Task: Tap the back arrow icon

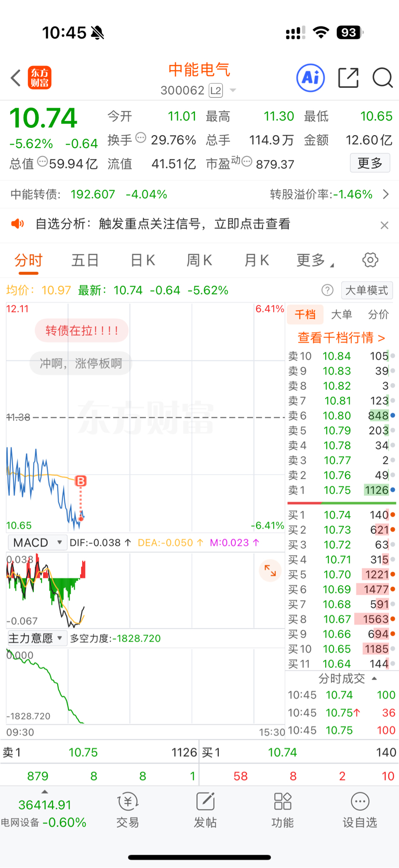Action: click(16, 78)
